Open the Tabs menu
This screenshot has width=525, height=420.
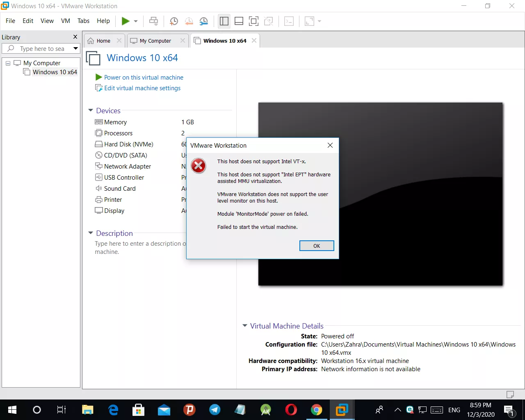[83, 21]
